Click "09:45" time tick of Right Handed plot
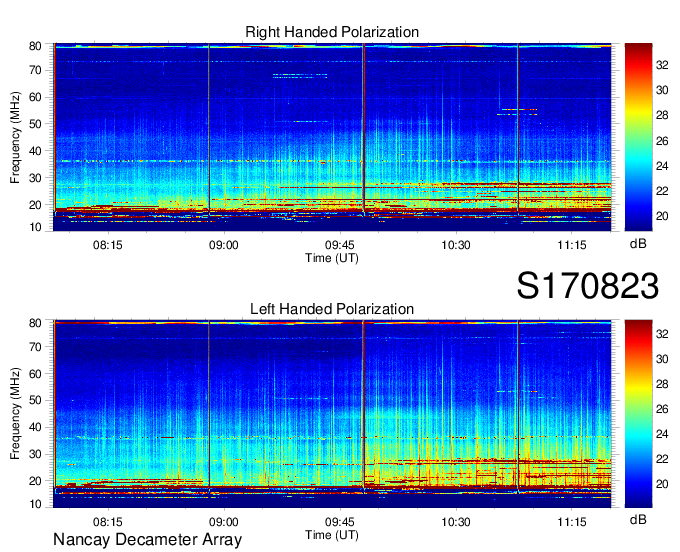 click(340, 245)
